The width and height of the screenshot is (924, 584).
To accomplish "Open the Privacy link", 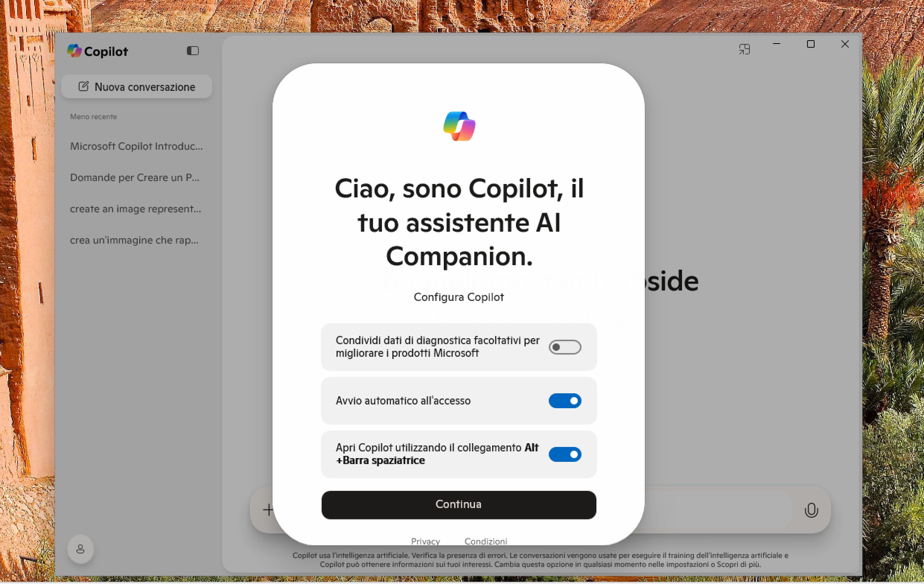I will click(425, 541).
